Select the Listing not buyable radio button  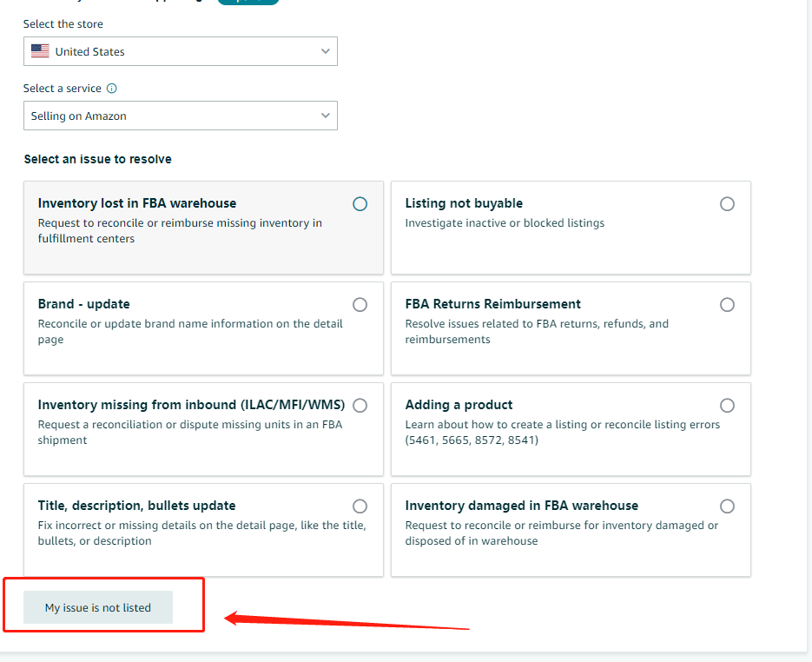727,204
